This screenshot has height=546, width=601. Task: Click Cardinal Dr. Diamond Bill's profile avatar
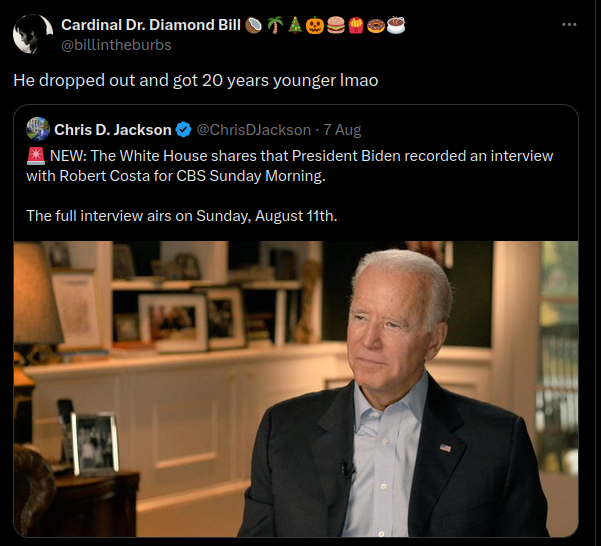(x=33, y=34)
